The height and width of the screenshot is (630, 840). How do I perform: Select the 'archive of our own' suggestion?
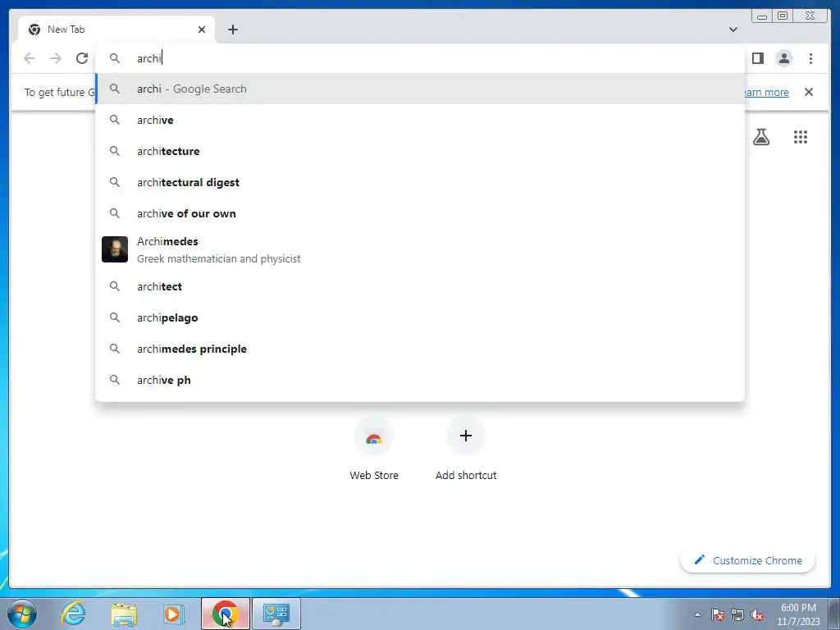pyautogui.click(x=420, y=213)
